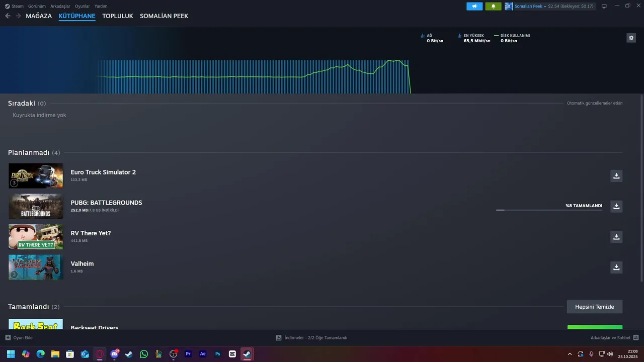Viewport: 644px width, 362px height.
Task: Launch Photoshop from taskbar
Action: (x=217, y=354)
